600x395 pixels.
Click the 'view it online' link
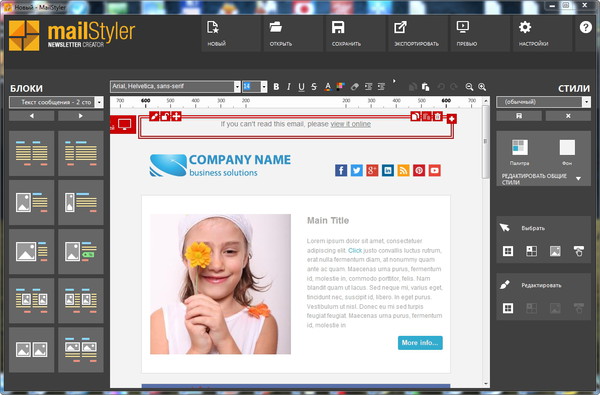point(351,124)
